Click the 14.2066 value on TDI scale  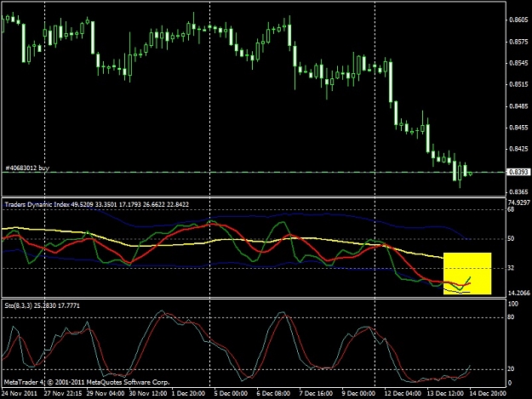519,293
